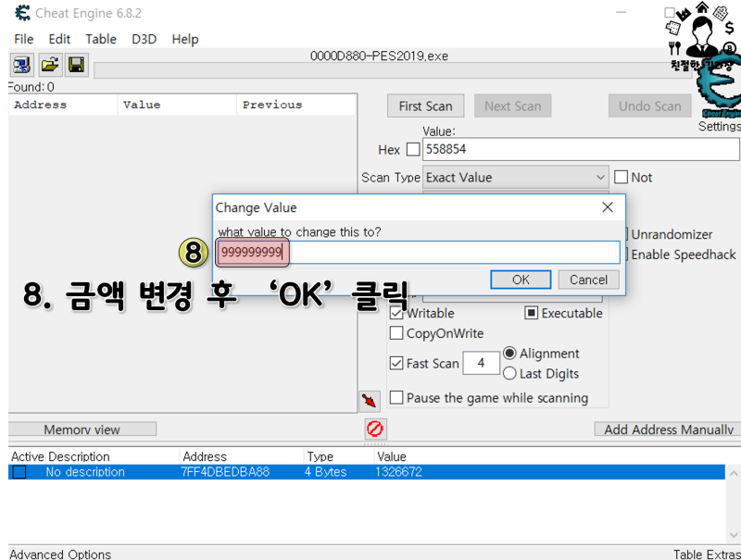
Task: Click the Undo Scan button
Action: pos(650,106)
